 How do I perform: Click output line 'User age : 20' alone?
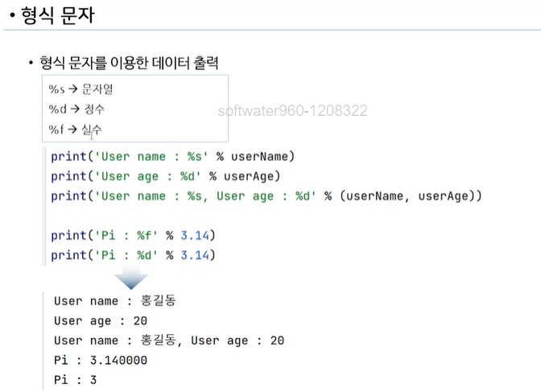click(101, 321)
